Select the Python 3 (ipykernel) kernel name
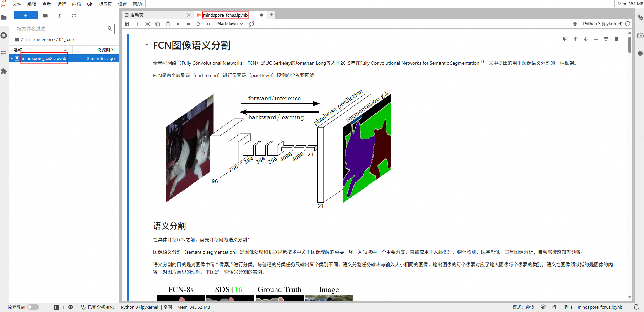The width and height of the screenshot is (644, 312). coord(602,24)
